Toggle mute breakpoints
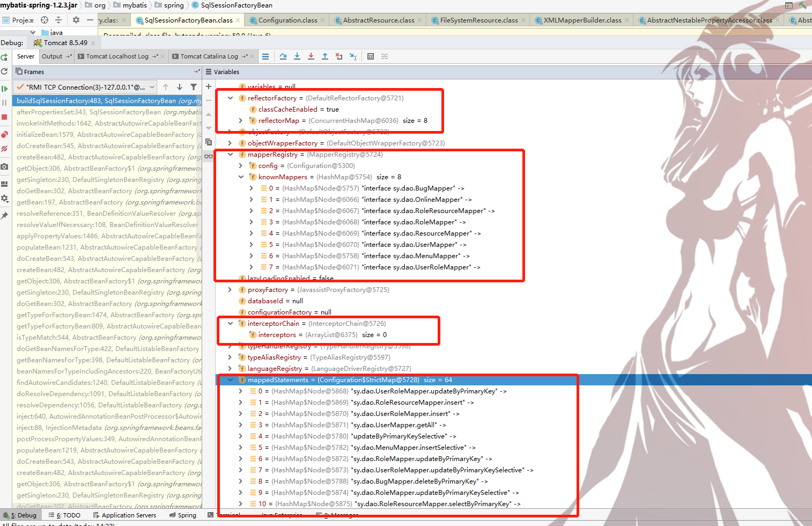This screenshot has width=812, height=526. pyautogui.click(x=4, y=149)
